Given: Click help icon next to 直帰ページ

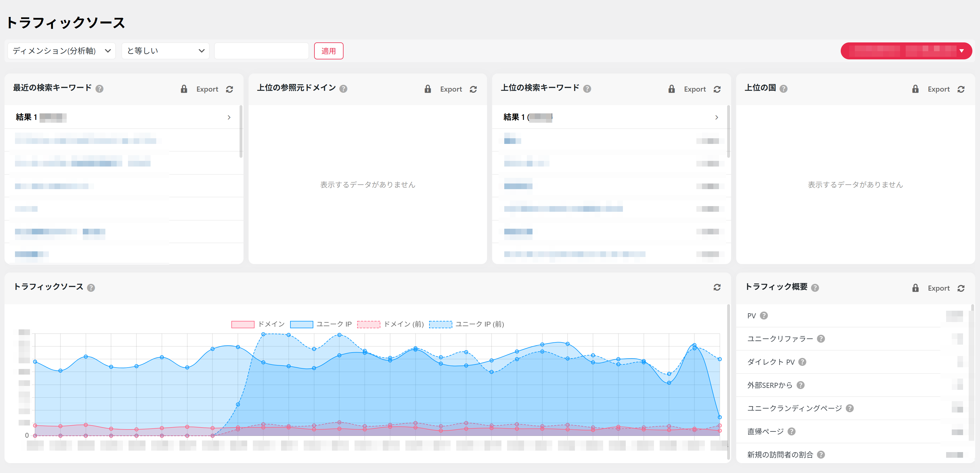Looking at the screenshot, I should [x=792, y=431].
